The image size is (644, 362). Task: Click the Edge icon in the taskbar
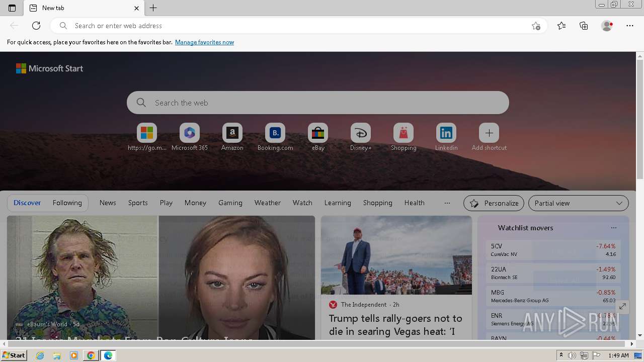tap(108, 355)
